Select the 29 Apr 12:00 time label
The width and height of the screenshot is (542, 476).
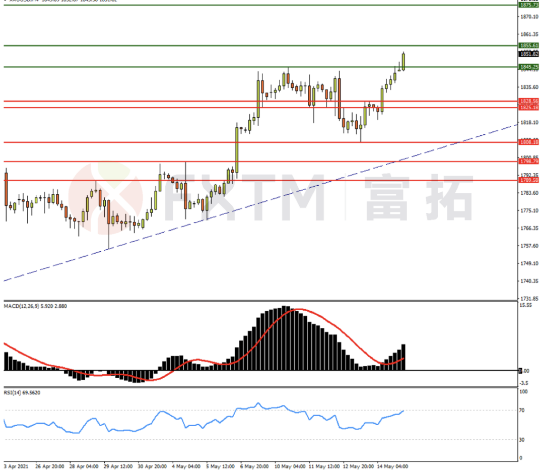118,466
